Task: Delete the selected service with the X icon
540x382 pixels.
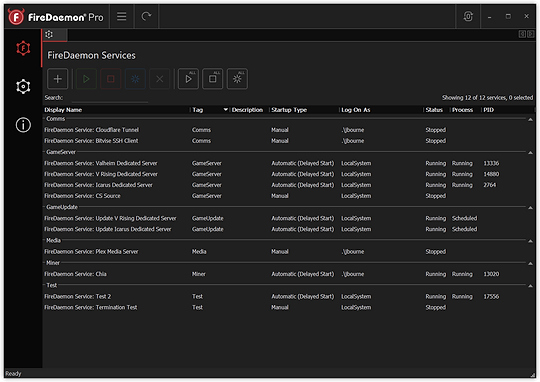Action: 159,79
